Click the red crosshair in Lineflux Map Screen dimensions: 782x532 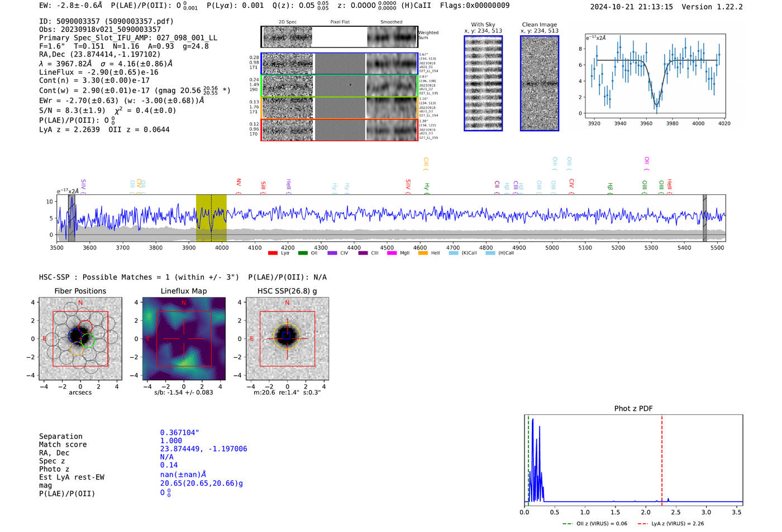click(184, 339)
